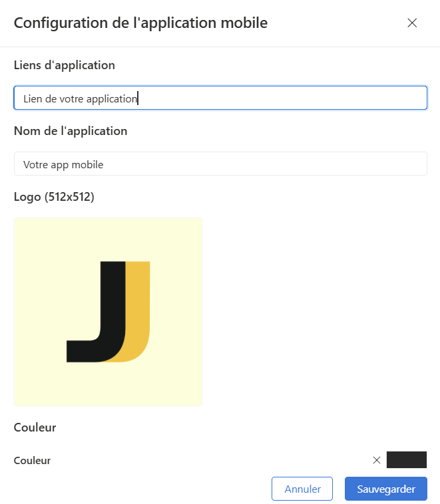
Task: Close the mobile app configuration dialog
Action: (412, 23)
